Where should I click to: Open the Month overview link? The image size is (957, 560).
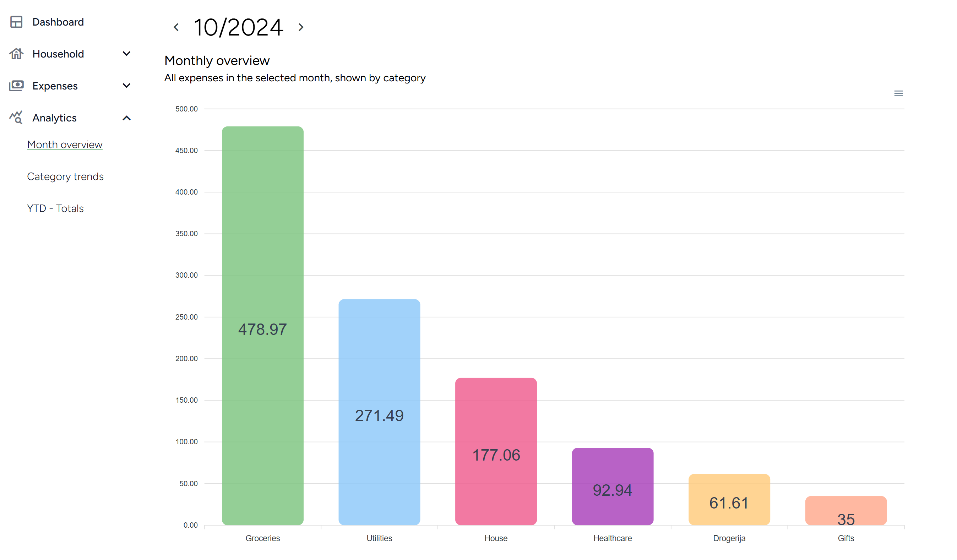point(65,145)
